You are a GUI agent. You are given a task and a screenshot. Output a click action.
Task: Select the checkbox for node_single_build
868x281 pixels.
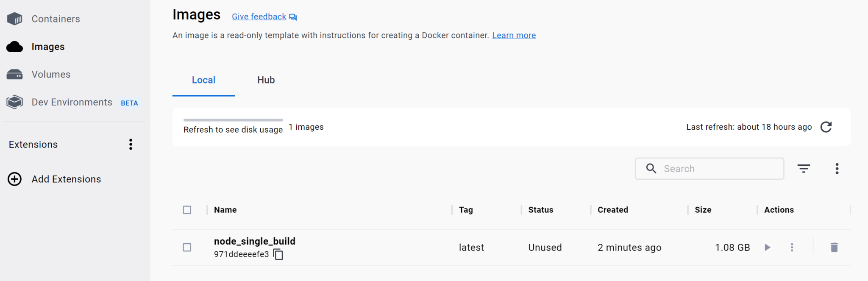tap(187, 247)
